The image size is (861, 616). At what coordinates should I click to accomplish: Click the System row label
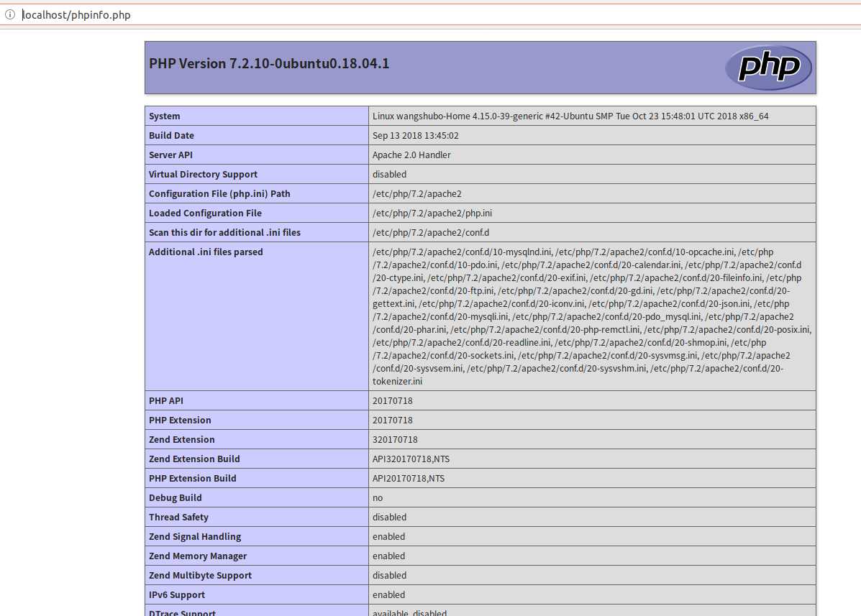click(x=164, y=116)
